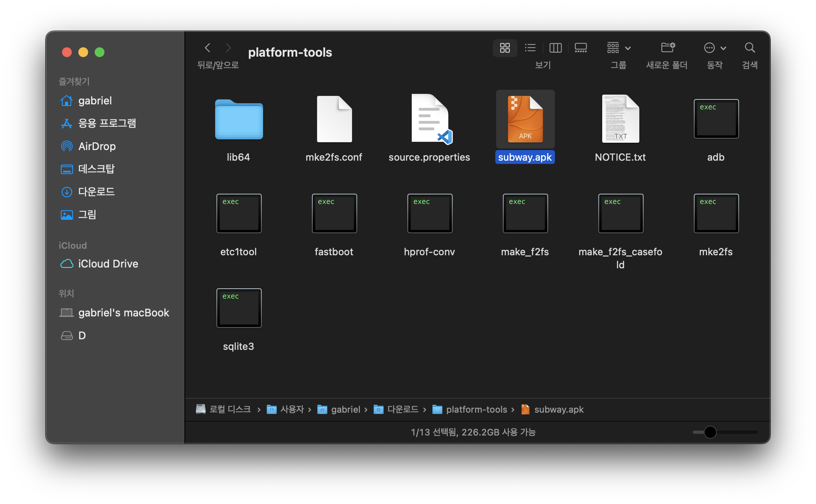Screen dimensions: 816x504
Task: Adjust the icon size slider
Action: pos(710,432)
